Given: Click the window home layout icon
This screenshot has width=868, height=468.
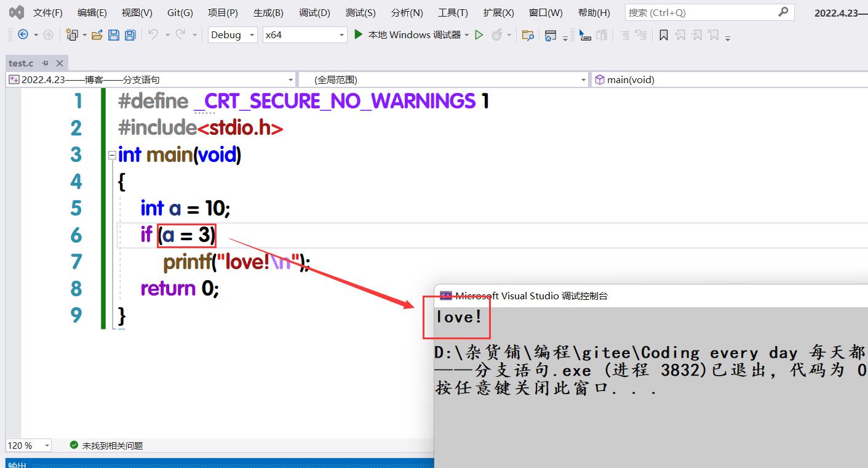Looking at the screenshot, I should click(x=551, y=35).
